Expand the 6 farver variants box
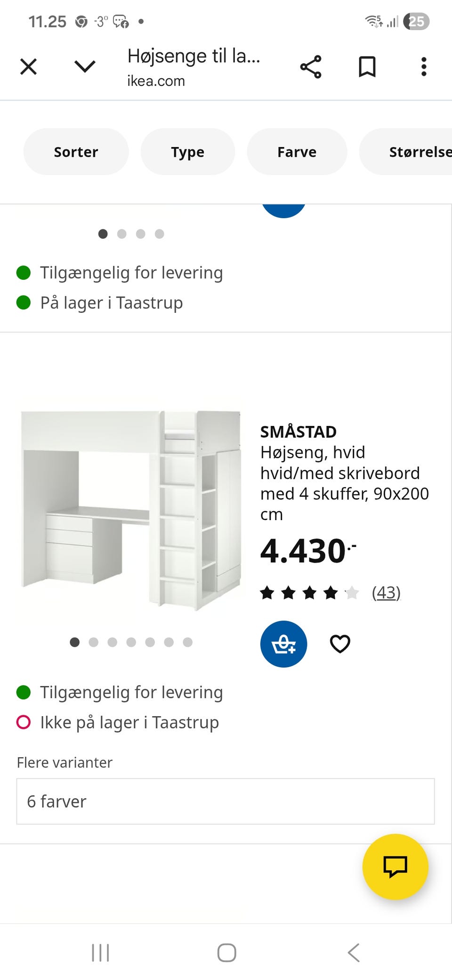 [225, 801]
